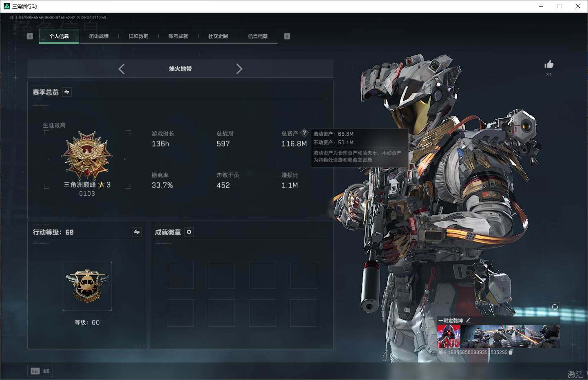Image resolution: width=588 pixels, height=380 pixels.
Task: Click the red hooded player avatar
Action: [449, 336]
